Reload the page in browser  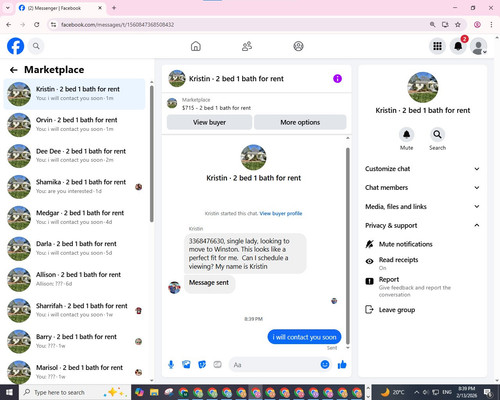click(x=37, y=25)
